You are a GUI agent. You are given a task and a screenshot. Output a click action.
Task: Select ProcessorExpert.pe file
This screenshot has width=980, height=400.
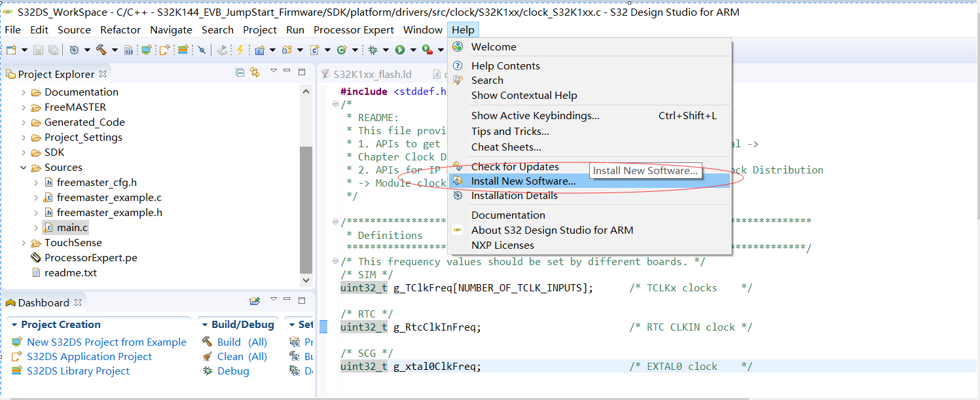91,258
